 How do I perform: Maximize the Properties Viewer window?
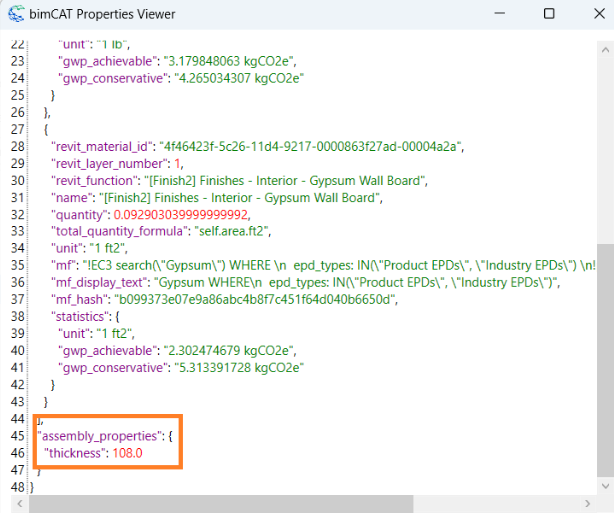(549, 14)
